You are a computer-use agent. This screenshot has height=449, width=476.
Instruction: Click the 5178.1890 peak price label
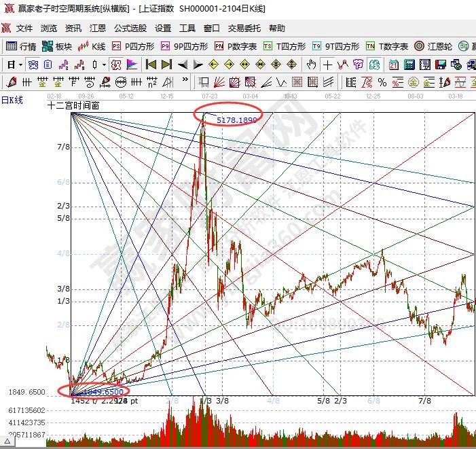click(236, 120)
